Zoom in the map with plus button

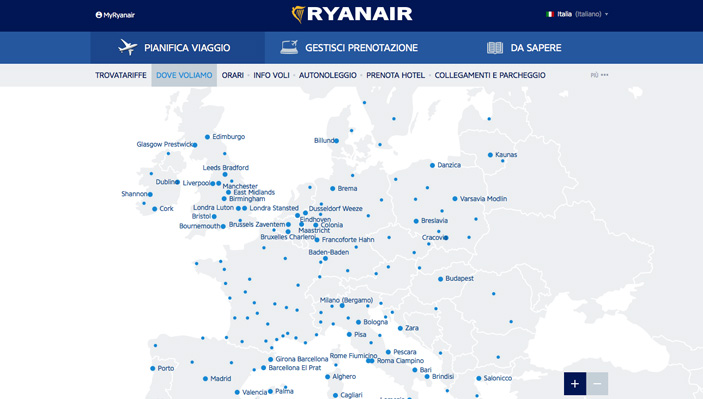click(x=575, y=384)
